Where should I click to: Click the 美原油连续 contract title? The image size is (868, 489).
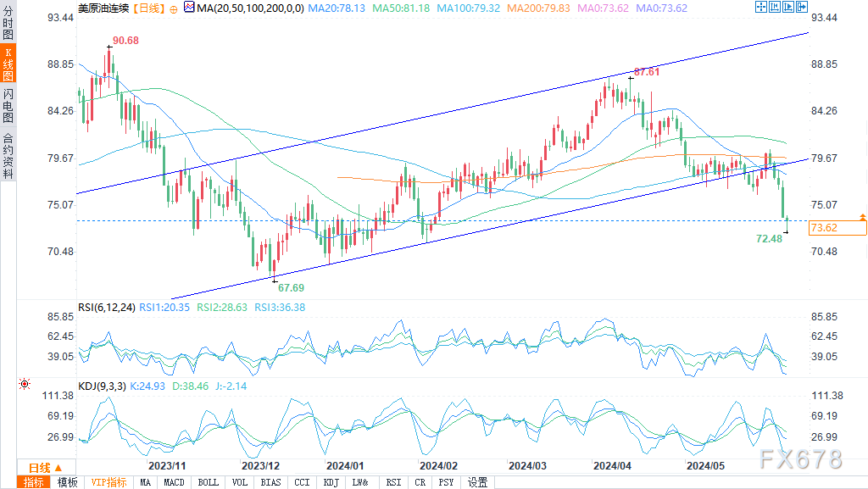click(103, 8)
